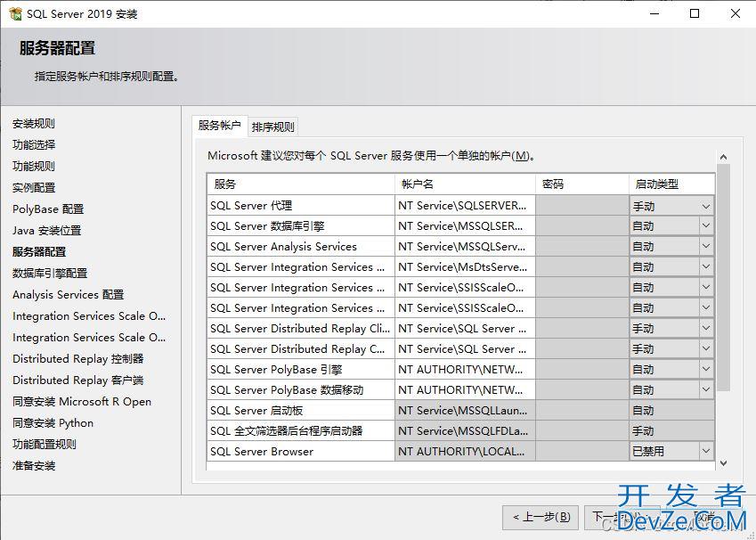Click account name NT Service\MSSQLServ... cell
This screenshot has height=540, width=756.
[x=465, y=247]
